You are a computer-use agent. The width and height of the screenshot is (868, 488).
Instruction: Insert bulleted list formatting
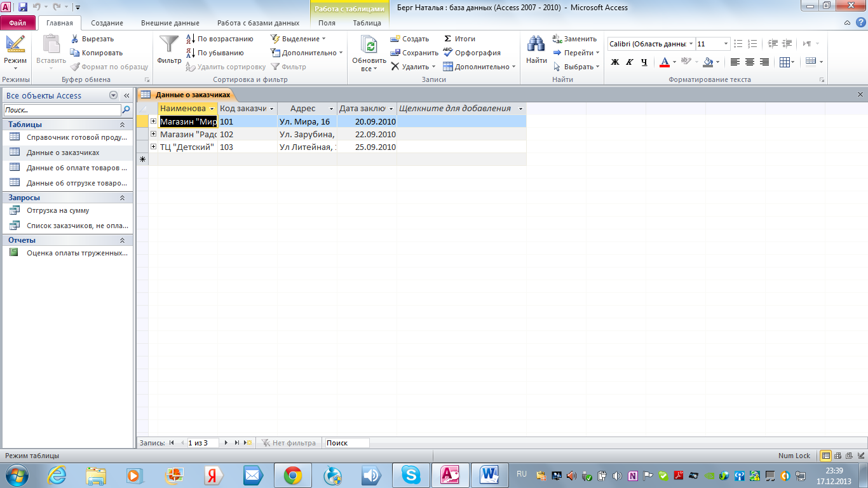pyautogui.click(x=738, y=44)
